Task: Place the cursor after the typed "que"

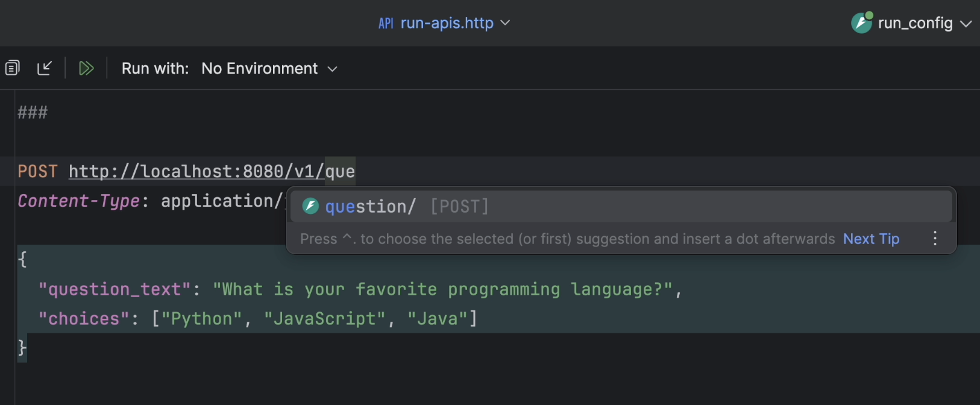Action: pos(356,172)
